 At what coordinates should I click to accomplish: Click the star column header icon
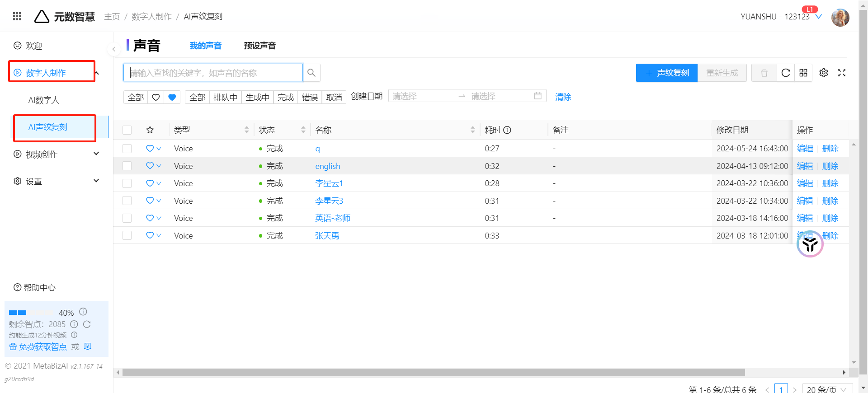150,130
